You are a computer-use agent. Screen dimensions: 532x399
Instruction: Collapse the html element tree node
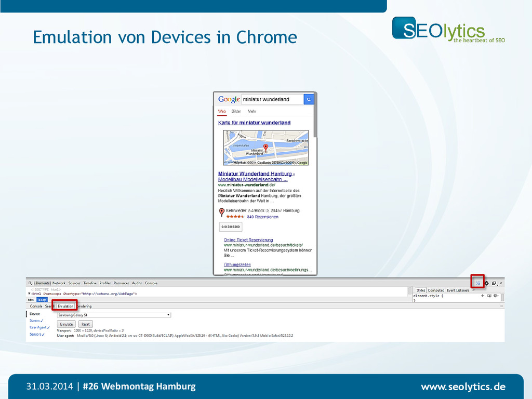coord(29,294)
